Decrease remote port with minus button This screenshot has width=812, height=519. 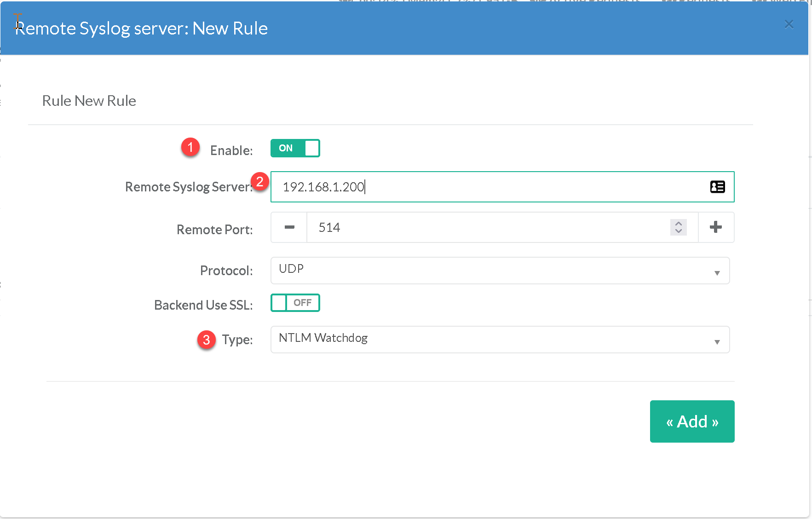(289, 227)
